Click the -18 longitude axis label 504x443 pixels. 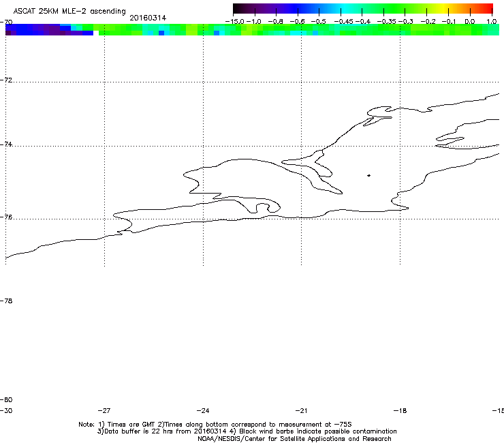pos(400,410)
